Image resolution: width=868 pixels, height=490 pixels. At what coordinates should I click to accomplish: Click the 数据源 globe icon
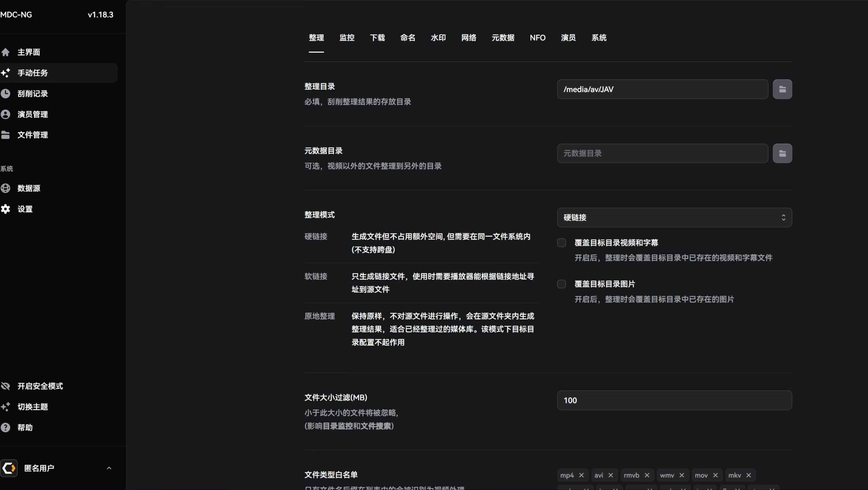[6, 188]
